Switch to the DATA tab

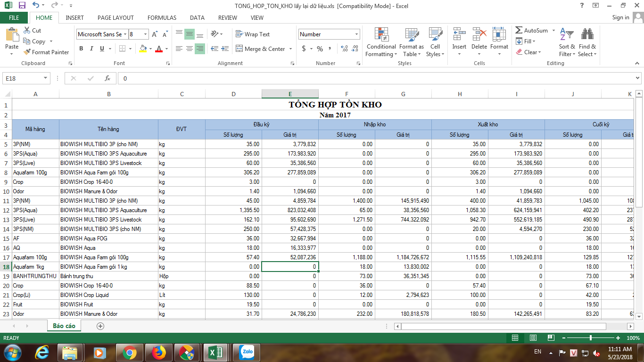click(197, 17)
